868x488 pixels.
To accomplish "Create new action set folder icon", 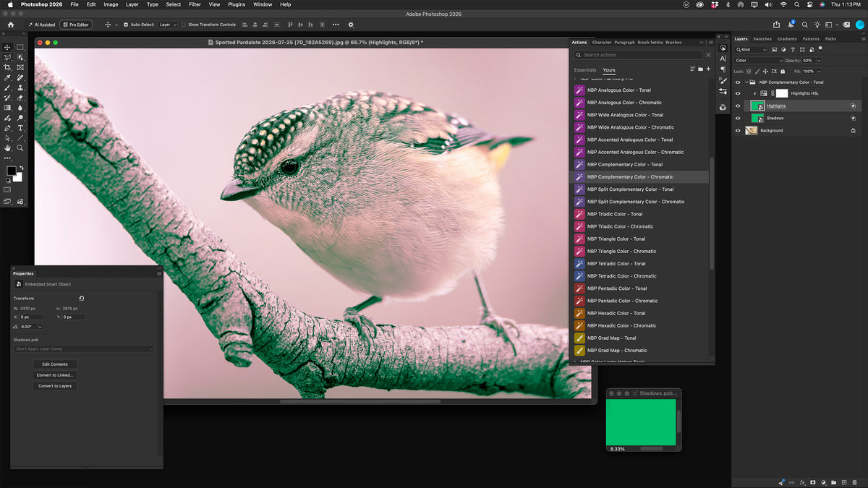I will pos(700,69).
